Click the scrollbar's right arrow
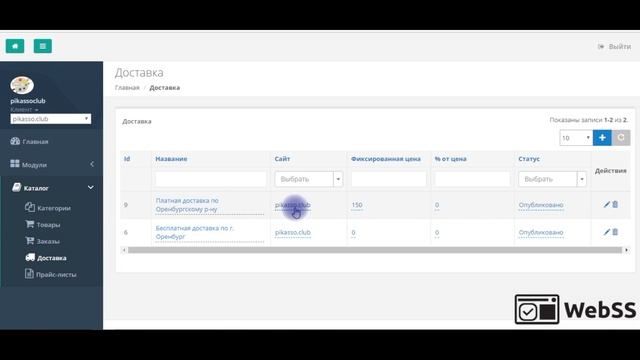Image resolution: width=640 pixels, height=360 pixels. point(627,250)
